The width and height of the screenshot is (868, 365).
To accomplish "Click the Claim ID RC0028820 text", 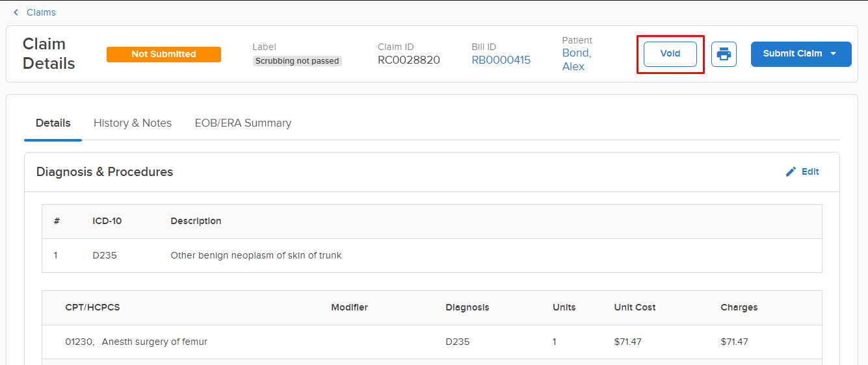I will (x=408, y=60).
